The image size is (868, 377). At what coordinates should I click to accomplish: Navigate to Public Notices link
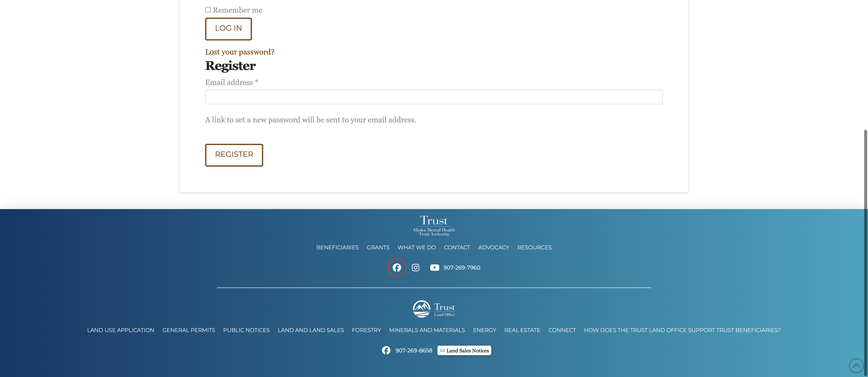(246, 330)
